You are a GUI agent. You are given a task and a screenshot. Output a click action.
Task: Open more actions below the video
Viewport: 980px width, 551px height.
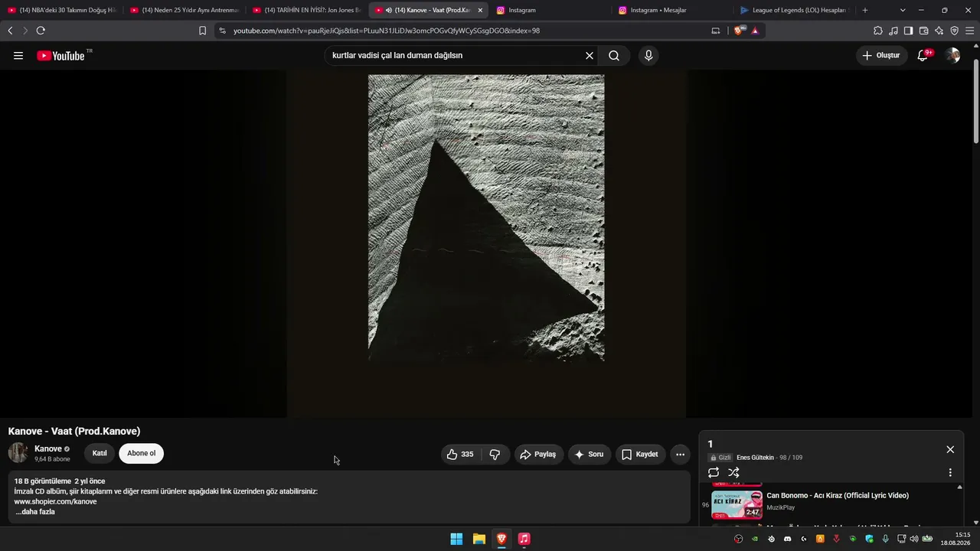[680, 454]
